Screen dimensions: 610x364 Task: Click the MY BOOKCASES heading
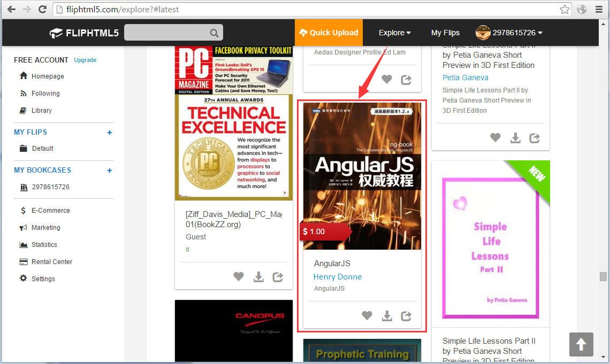coord(42,170)
